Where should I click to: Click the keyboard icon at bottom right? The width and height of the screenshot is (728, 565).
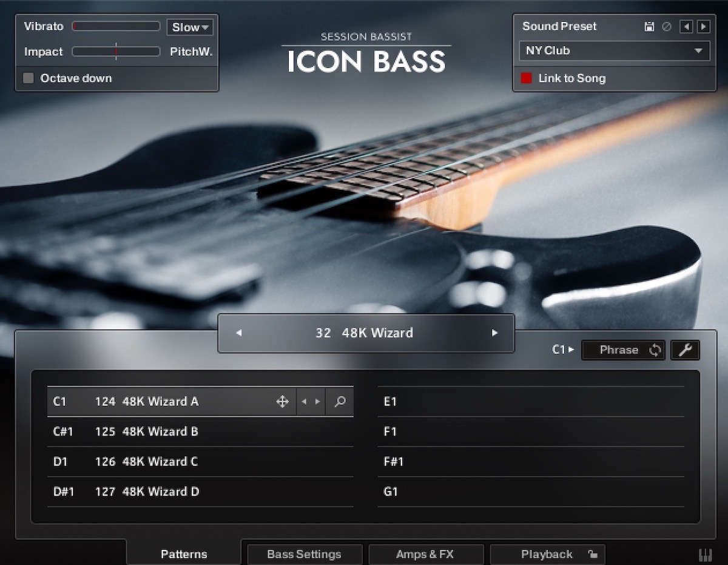706,555
